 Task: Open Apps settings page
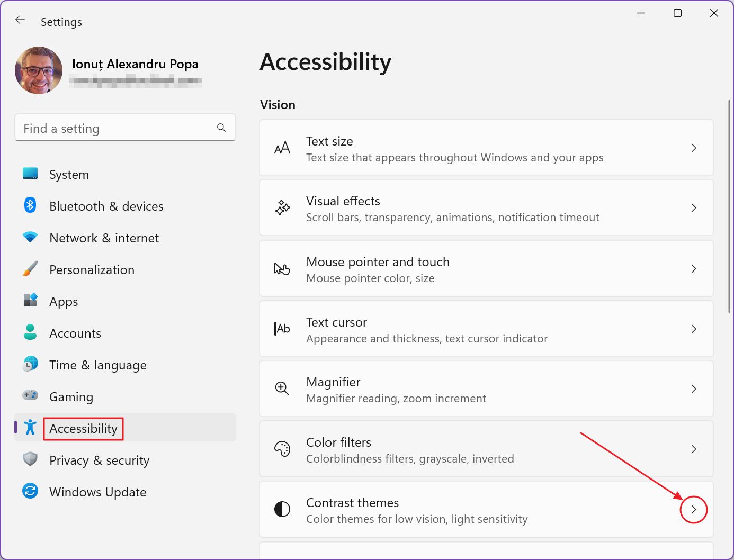126,301
